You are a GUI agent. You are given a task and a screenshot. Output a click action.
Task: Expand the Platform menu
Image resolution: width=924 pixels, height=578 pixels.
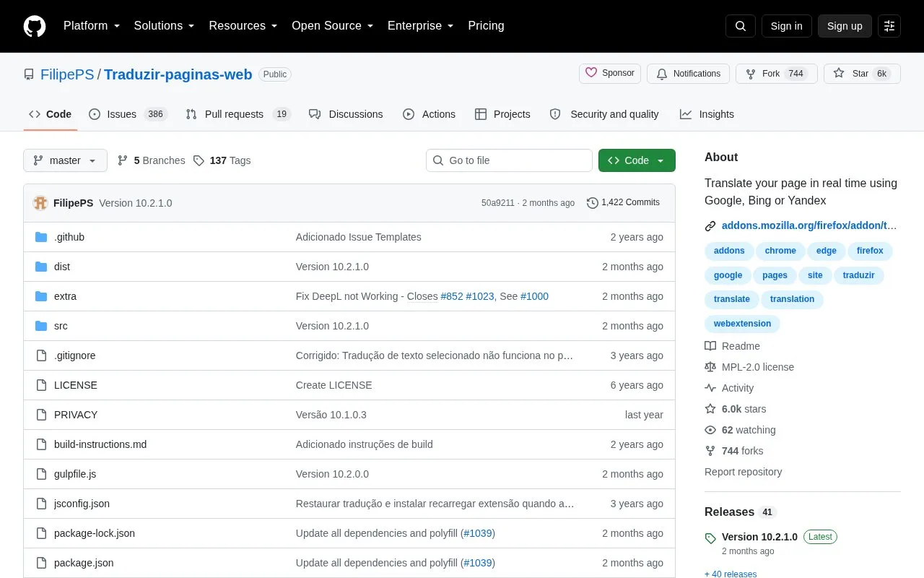coord(91,26)
